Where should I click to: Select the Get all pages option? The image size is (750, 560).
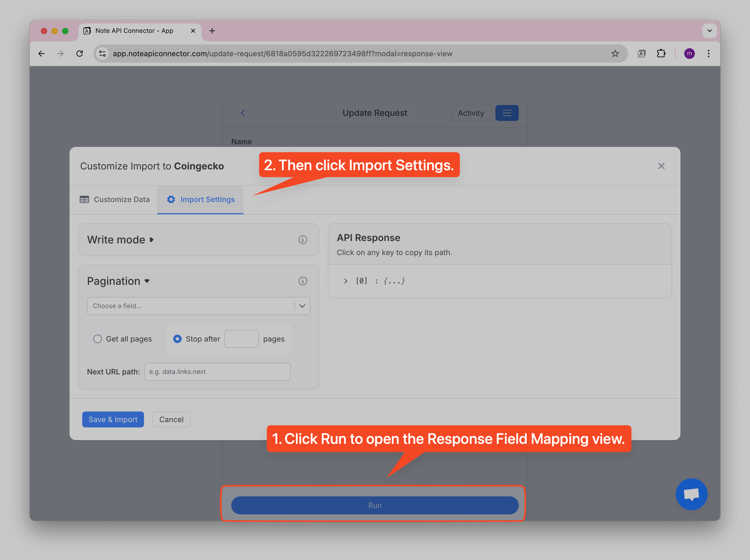click(x=98, y=339)
